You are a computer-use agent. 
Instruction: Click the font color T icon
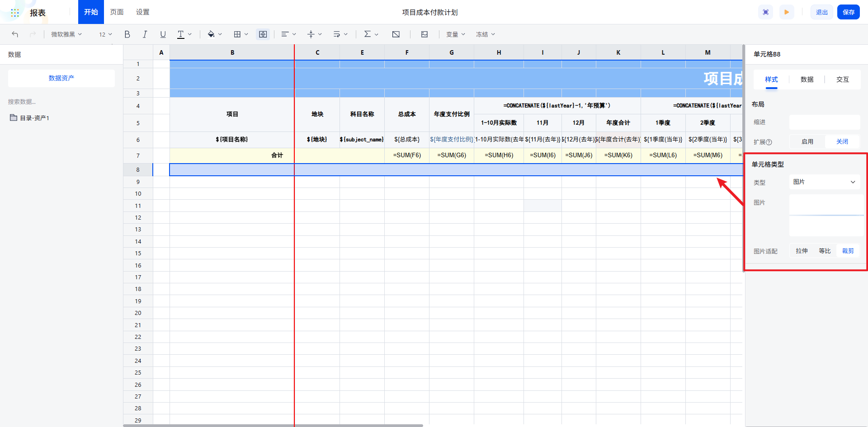(x=181, y=34)
